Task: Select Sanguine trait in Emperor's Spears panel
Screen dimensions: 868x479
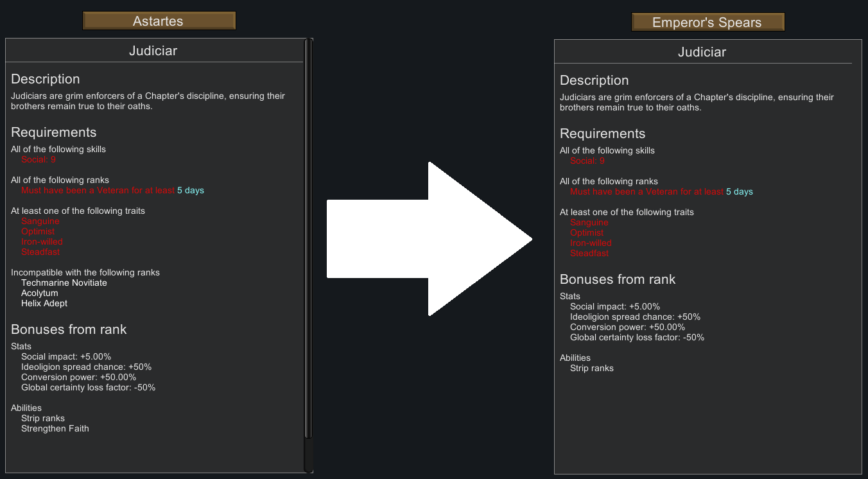Action: point(589,222)
